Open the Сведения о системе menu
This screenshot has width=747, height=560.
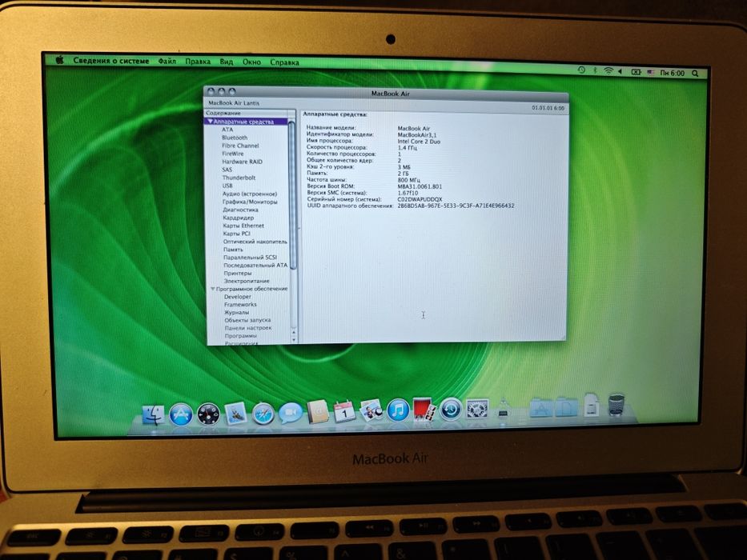(x=111, y=61)
